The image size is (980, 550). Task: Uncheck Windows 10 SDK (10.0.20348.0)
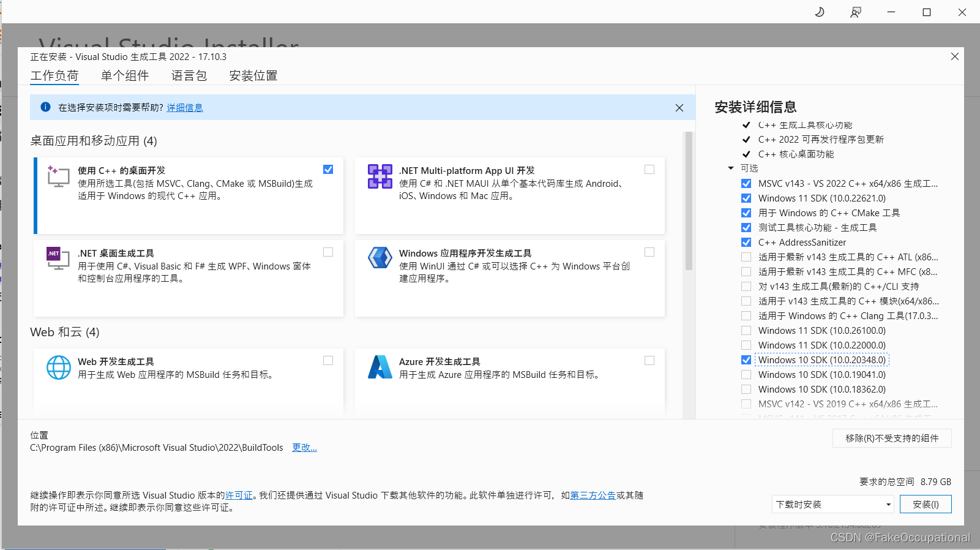[x=746, y=360]
